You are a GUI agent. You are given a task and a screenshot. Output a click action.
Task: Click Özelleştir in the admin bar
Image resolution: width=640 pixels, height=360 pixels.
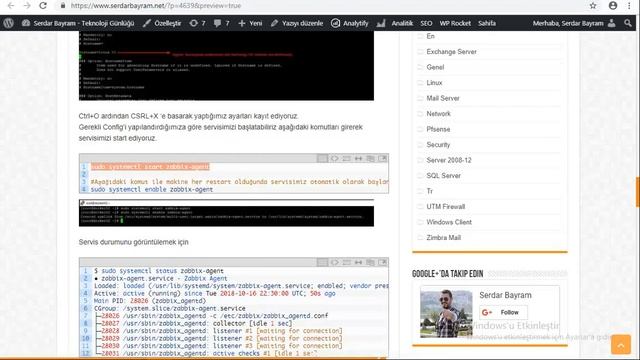point(162,23)
